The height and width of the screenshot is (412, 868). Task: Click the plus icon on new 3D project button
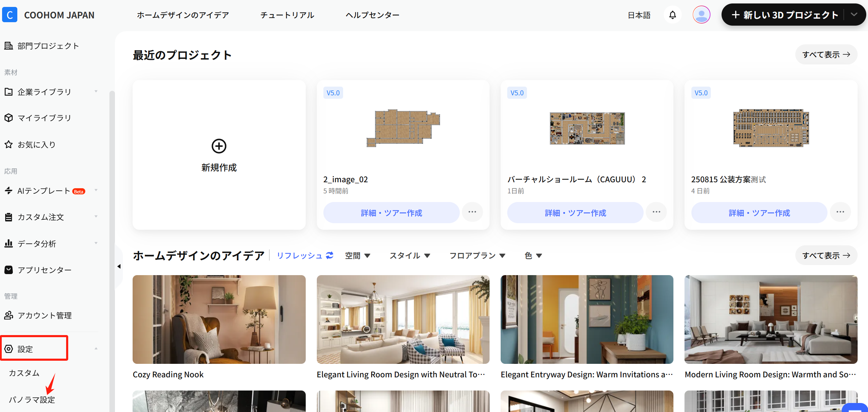pyautogui.click(x=735, y=15)
